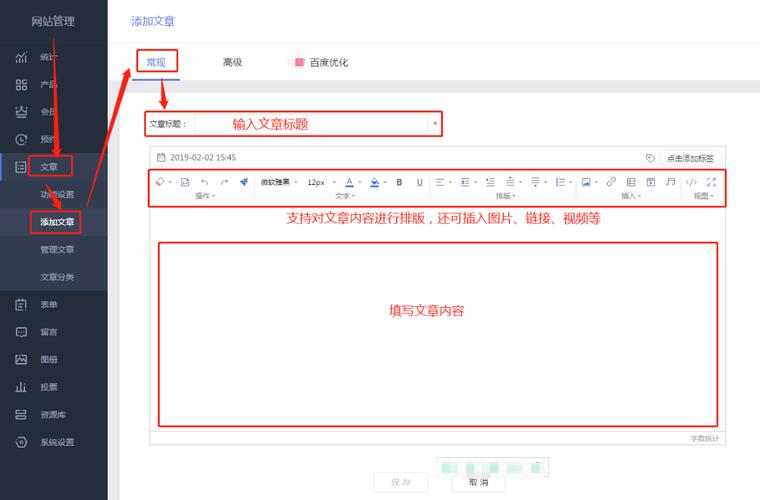
Task: Switch to the 高级 tab
Action: [232, 62]
